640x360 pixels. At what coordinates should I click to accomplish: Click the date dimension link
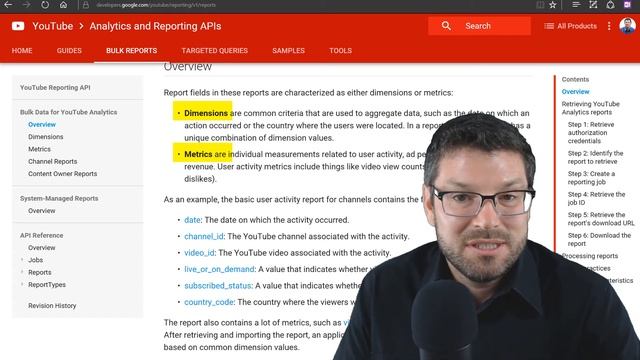192,220
